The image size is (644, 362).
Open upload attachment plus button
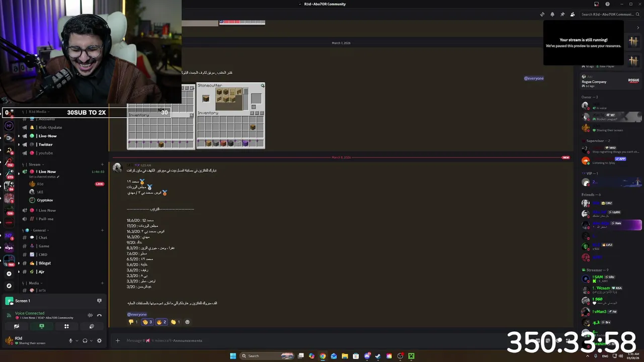[x=118, y=340]
